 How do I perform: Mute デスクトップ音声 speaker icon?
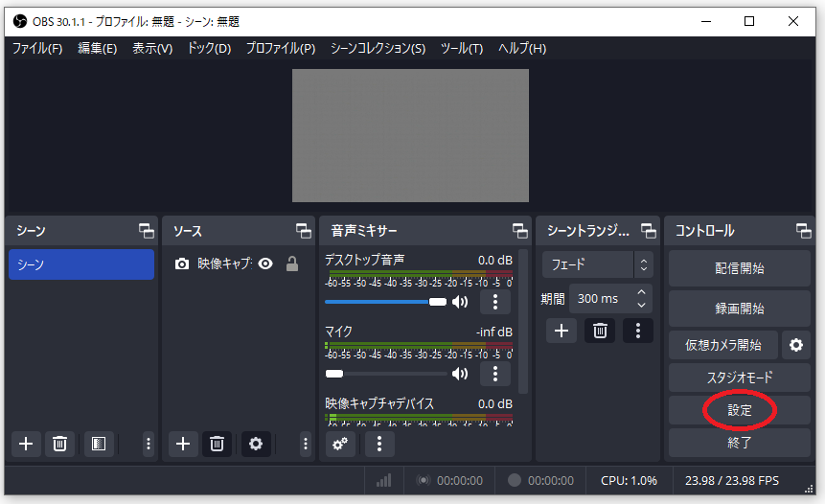(460, 302)
